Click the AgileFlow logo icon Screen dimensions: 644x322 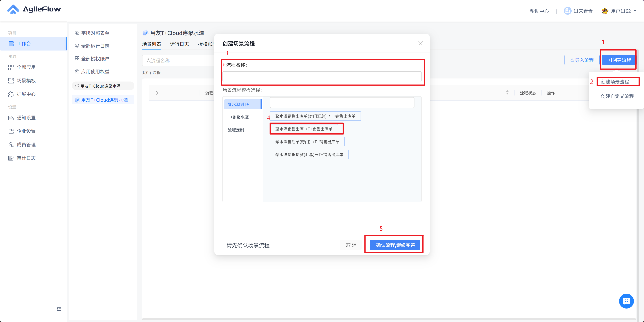point(13,9)
